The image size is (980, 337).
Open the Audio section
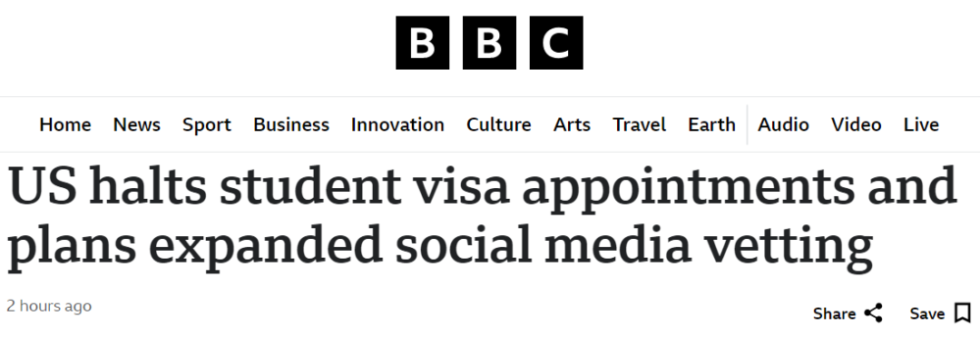[784, 124]
